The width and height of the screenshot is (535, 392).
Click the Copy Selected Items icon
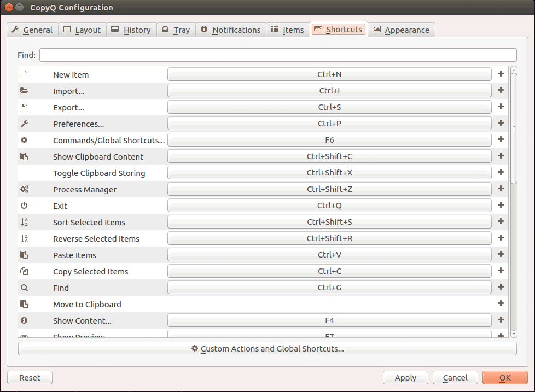[x=24, y=271]
